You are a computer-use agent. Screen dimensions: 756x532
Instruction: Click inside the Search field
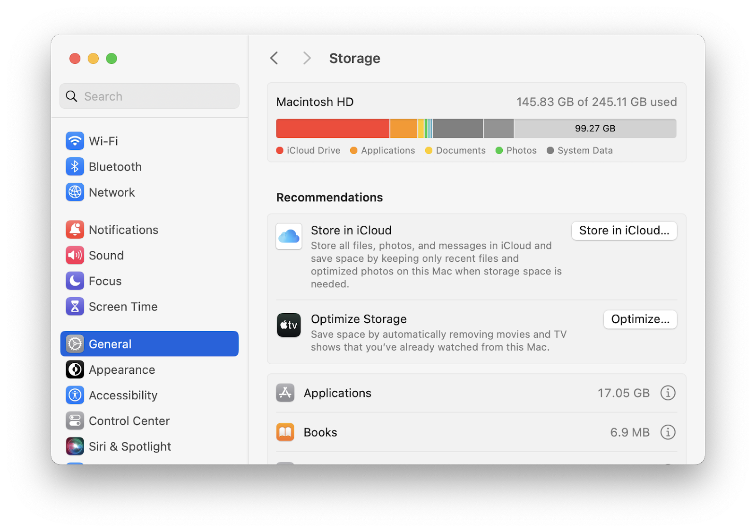[149, 96]
